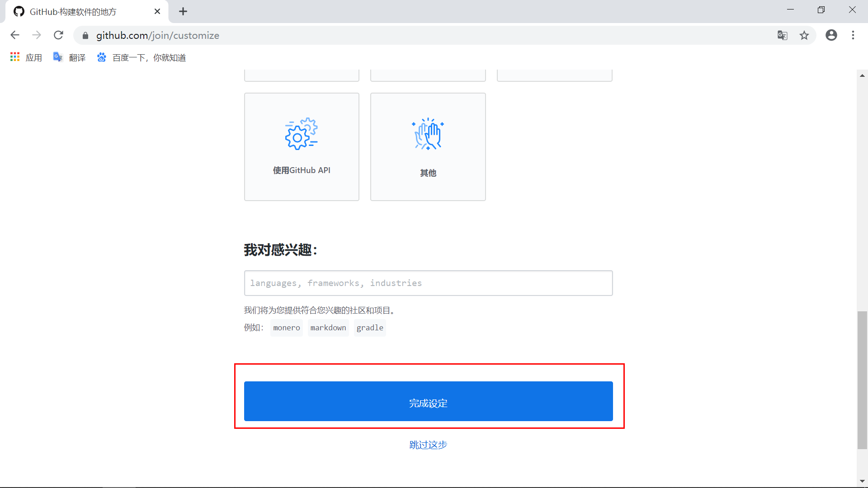Reload the page with refresh icon
This screenshot has width=868, height=488.
[x=58, y=35]
